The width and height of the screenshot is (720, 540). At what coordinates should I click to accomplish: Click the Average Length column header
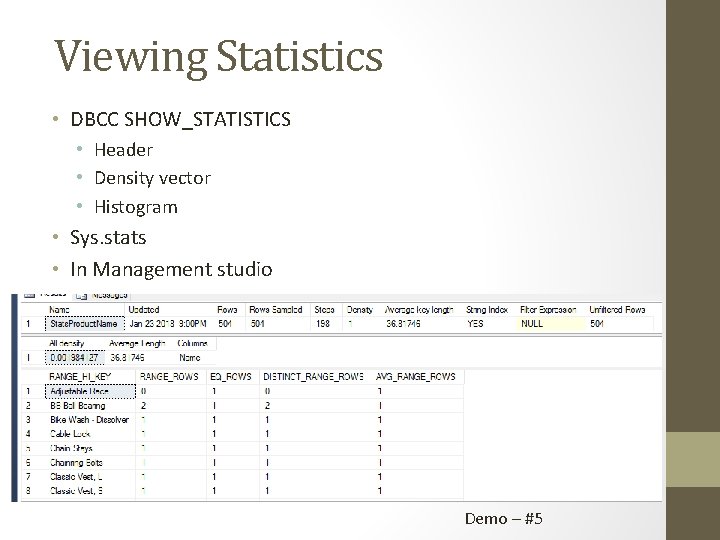click(137, 343)
